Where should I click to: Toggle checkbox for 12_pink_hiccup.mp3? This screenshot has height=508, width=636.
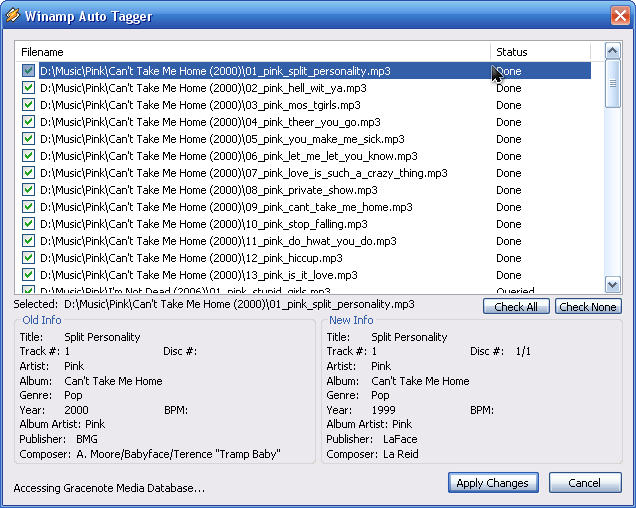(28, 258)
